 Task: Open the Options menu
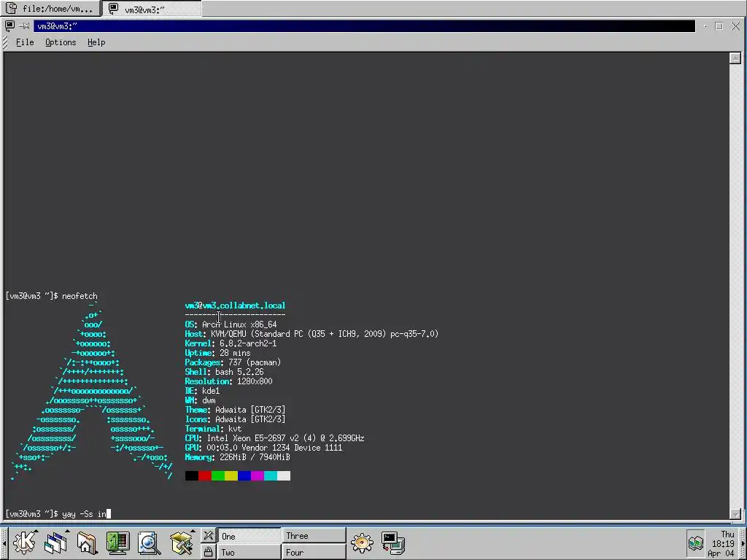point(61,42)
